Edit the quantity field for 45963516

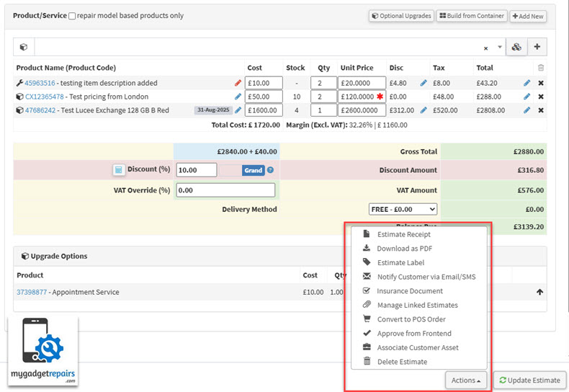[323, 83]
